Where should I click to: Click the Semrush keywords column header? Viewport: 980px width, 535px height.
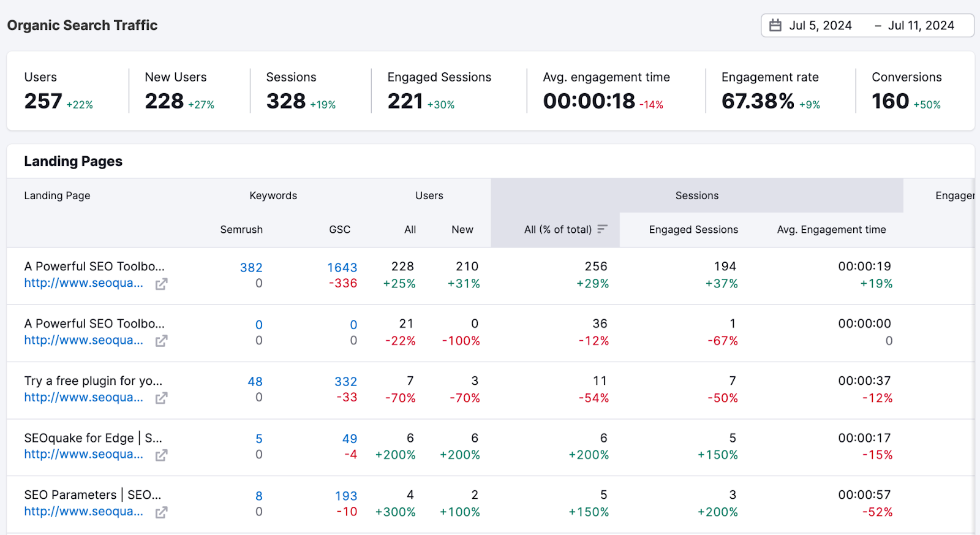point(241,230)
